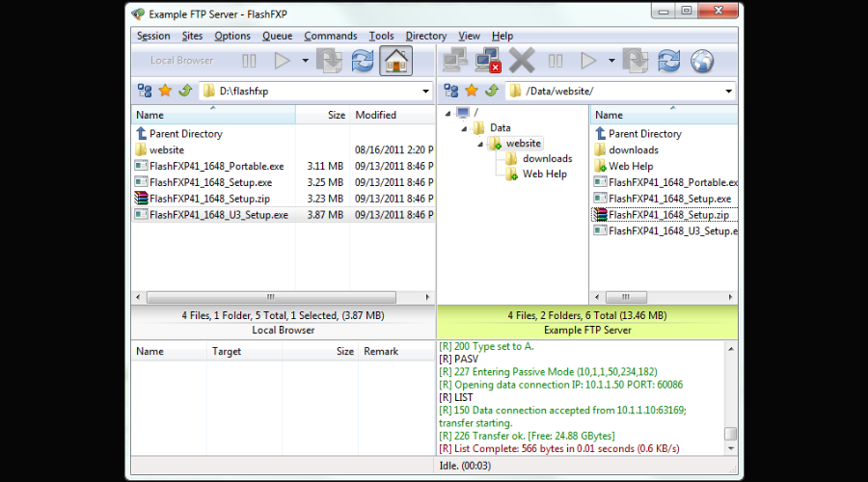The height and width of the screenshot is (482, 868).
Task: Click the local pane transfer files icon
Action: [330, 61]
